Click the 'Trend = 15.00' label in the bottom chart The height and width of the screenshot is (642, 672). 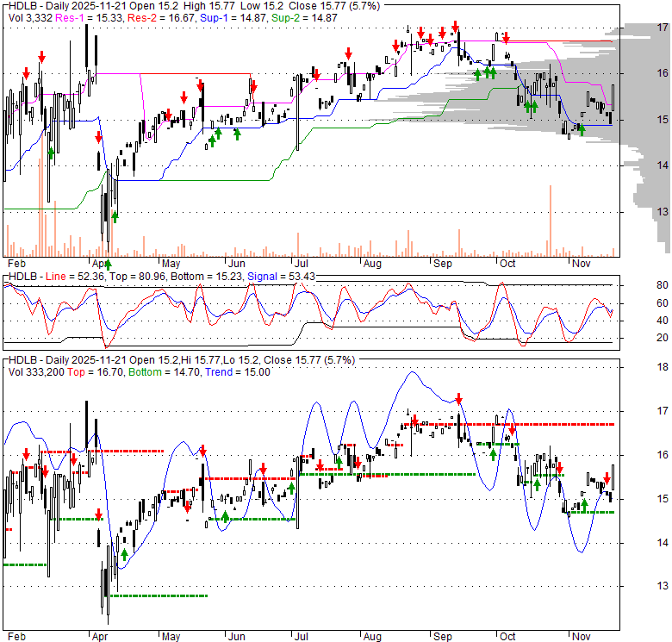point(238,372)
